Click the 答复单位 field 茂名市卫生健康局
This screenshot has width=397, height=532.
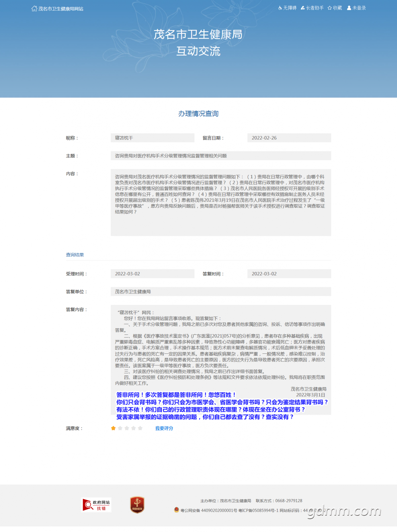pos(221,292)
